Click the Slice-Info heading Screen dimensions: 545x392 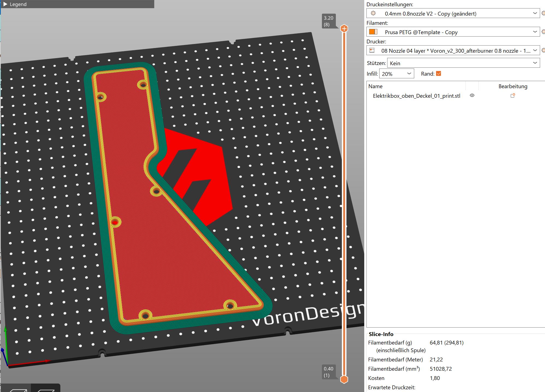(x=381, y=334)
